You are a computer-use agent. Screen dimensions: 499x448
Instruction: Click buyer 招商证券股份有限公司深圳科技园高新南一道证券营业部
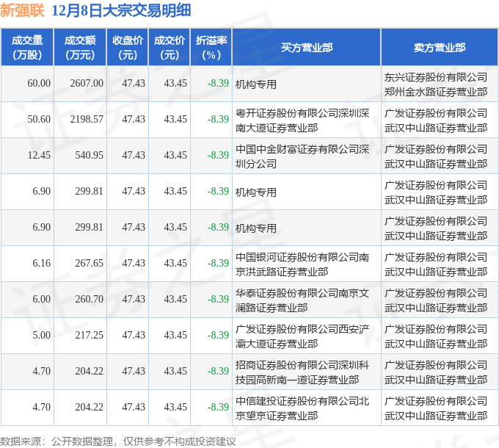click(x=302, y=372)
